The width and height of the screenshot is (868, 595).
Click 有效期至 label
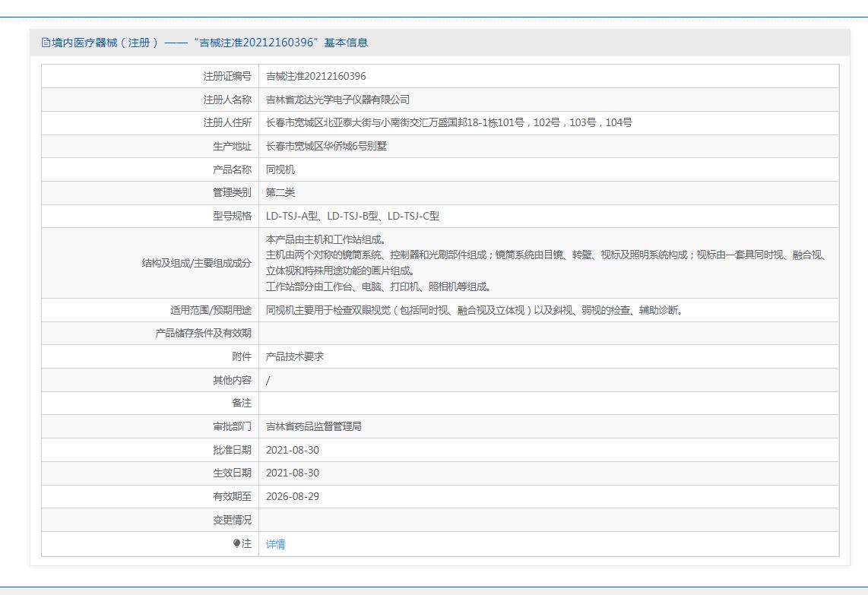click(x=232, y=496)
